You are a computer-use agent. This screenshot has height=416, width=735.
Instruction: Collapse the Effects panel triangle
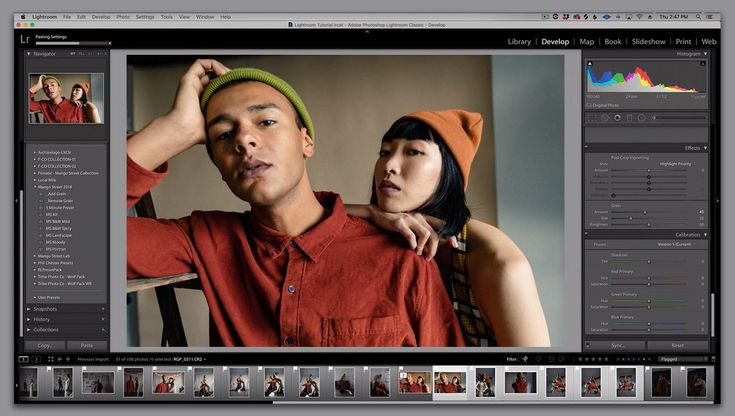(705, 148)
